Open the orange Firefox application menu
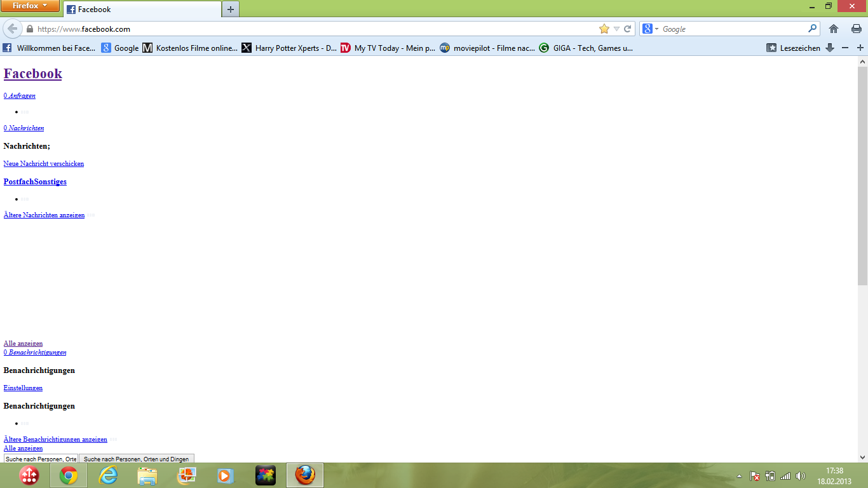 coord(31,6)
